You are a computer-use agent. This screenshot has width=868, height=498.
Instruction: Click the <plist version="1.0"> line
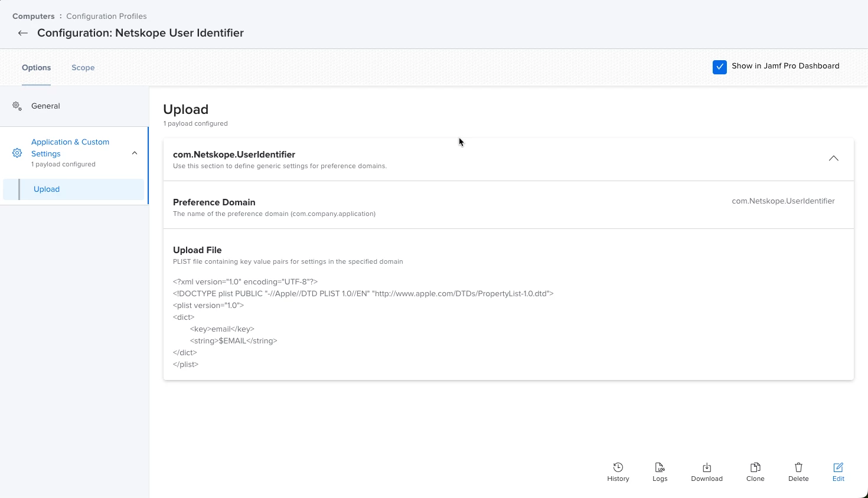pyautogui.click(x=208, y=306)
